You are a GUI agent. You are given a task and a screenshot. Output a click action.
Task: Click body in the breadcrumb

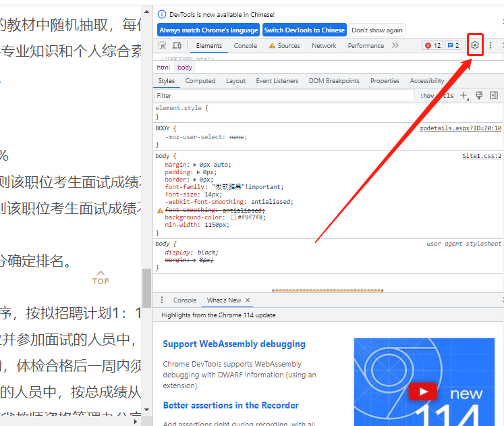tap(185, 68)
